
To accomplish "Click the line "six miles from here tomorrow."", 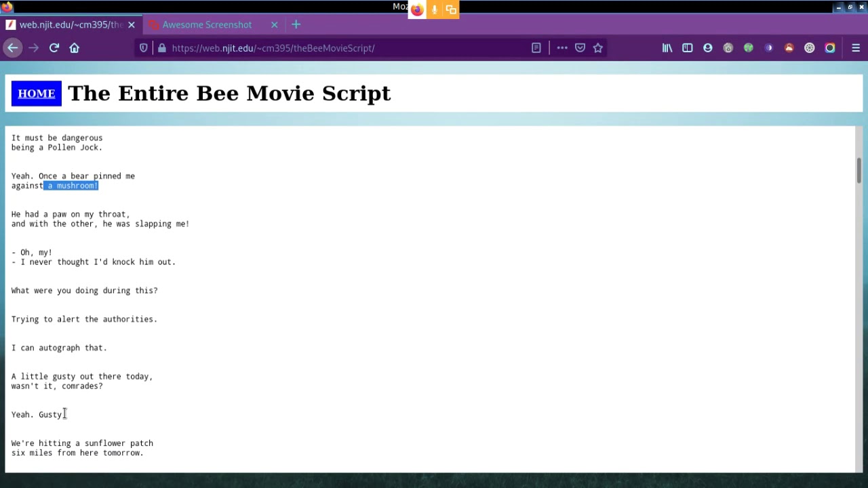I will [77, 453].
